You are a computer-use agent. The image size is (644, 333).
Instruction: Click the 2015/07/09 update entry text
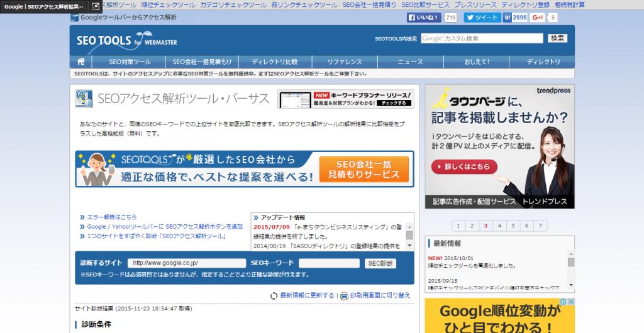pos(327,232)
